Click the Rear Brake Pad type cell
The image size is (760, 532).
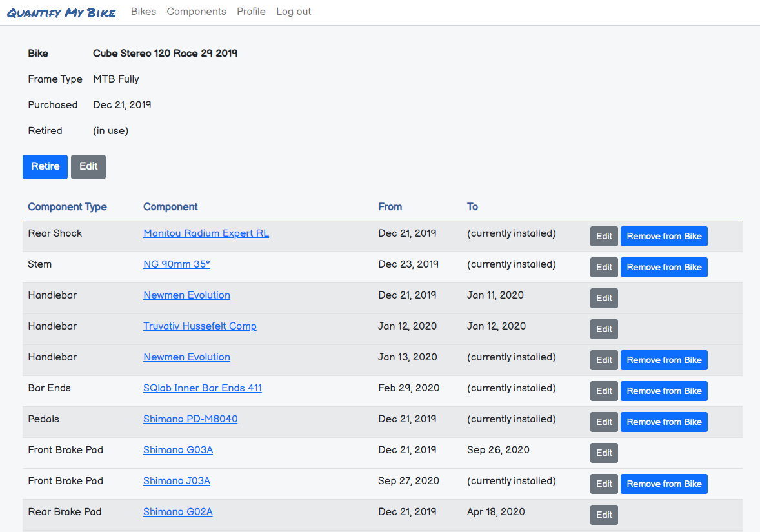tap(65, 512)
